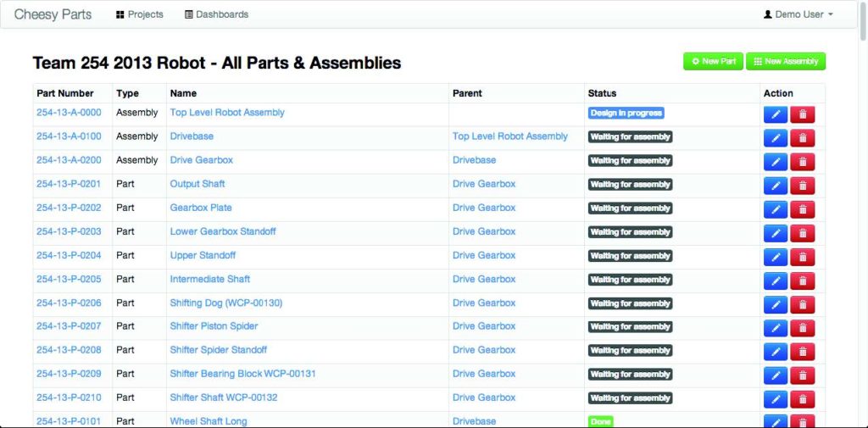Delete Upper Standoff using its trash icon
Screen dimensions: 868x428
(802, 256)
